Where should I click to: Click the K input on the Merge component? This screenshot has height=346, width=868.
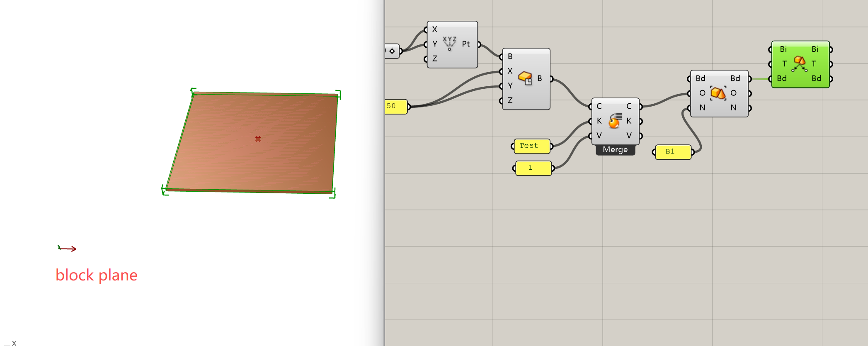pyautogui.click(x=599, y=121)
